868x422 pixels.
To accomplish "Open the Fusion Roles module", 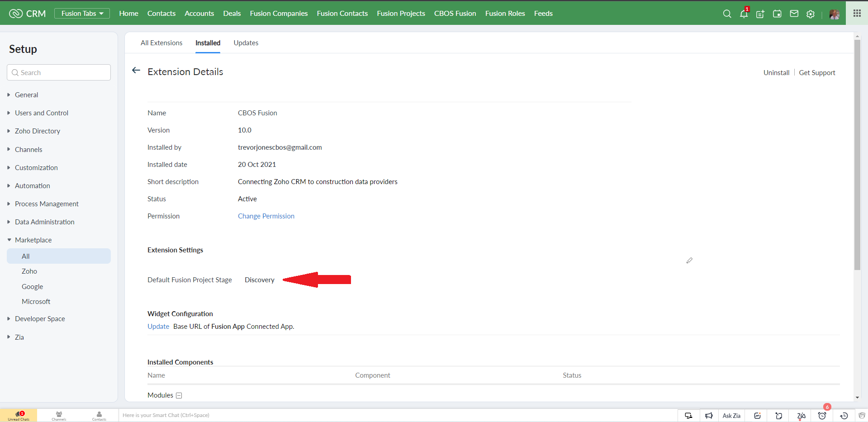I will click(505, 14).
